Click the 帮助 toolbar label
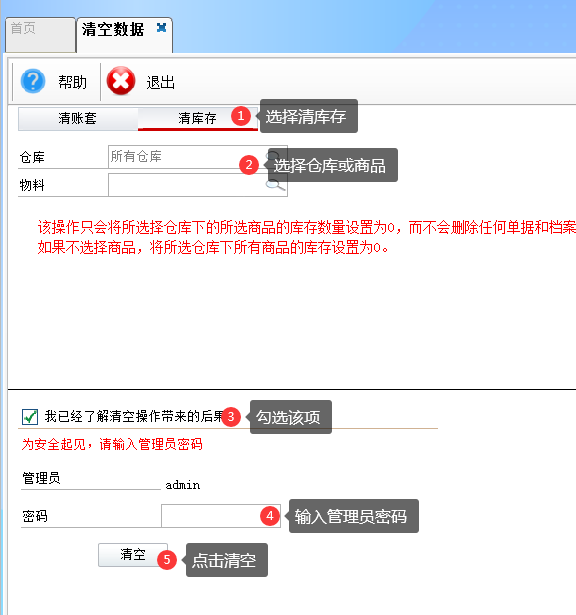 point(73,82)
